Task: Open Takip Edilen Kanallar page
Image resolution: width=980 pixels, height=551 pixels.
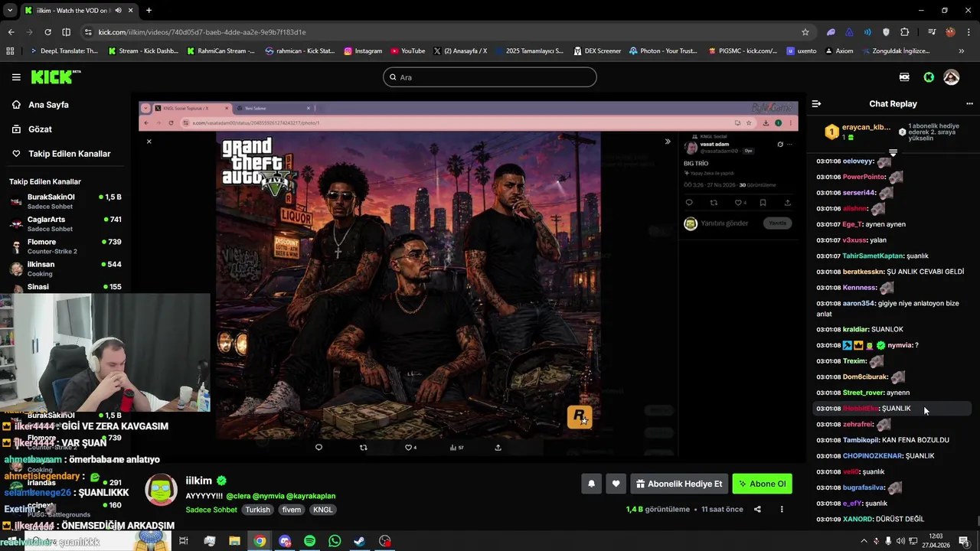Action: pyautogui.click(x=69, y=154)
